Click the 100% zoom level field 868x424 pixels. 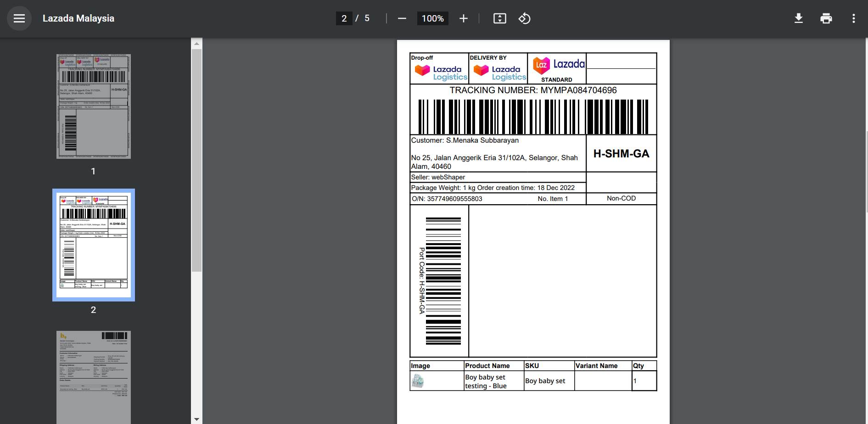pyautogui.click(x=432, y=18)
